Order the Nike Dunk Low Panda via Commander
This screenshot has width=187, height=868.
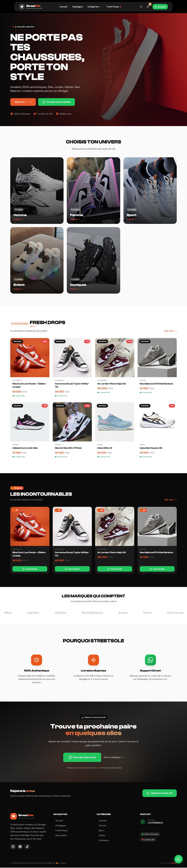click(x=30, y=569)
